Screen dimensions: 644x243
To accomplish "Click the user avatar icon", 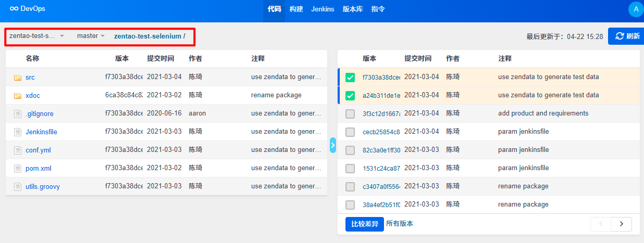I will click(636, 9).
